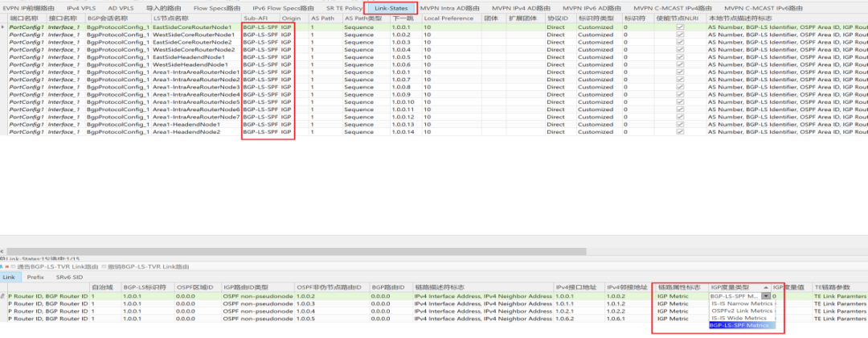Switch to the Prefix sub-tab

[x=35, y=277]
